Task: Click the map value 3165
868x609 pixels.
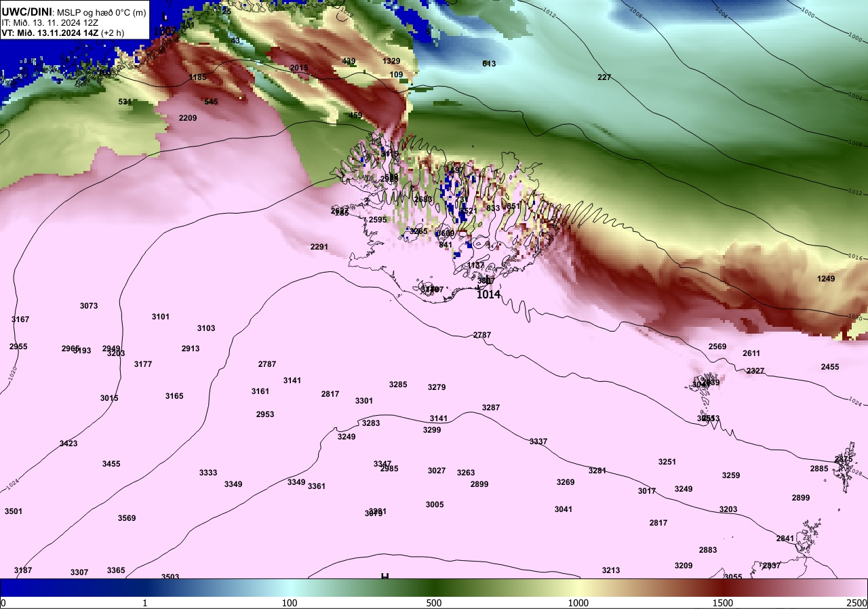Action: pyautogui.click(x=174, y=396)
